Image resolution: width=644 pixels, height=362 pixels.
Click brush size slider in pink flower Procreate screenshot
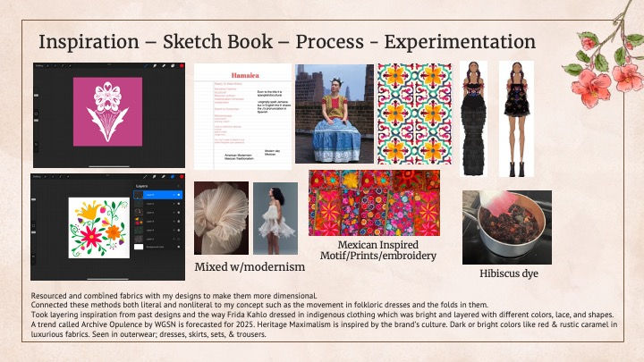point(36,96)
